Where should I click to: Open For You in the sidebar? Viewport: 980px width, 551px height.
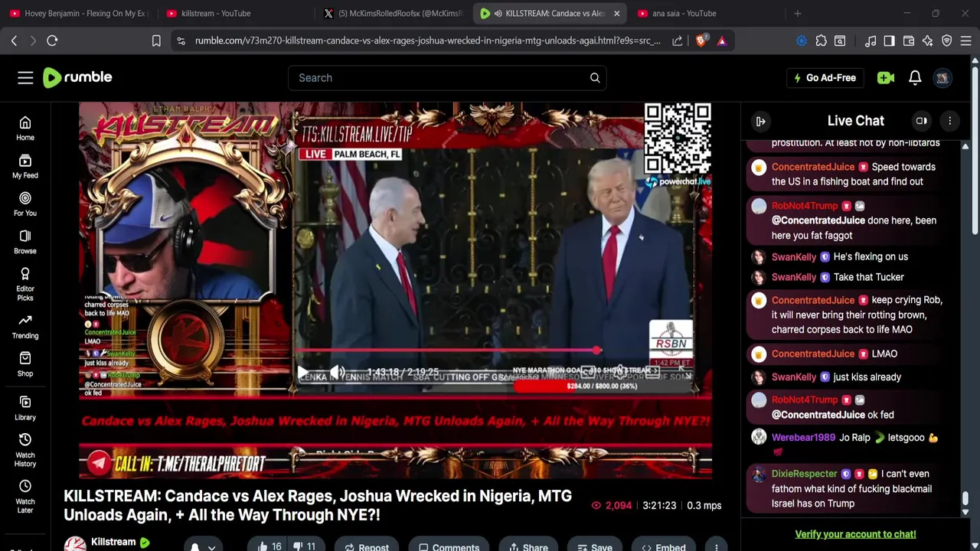tap(25, 204)
